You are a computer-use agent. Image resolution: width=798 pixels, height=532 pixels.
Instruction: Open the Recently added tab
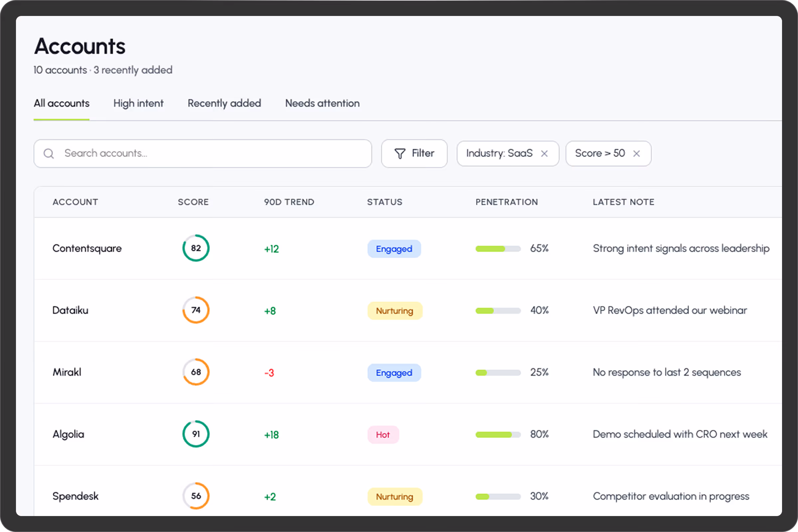click(224, 103)
